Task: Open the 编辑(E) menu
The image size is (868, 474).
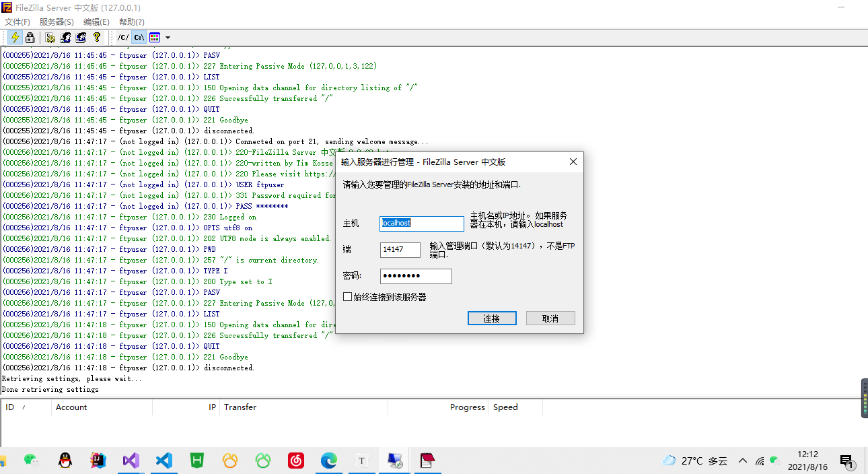Action: (x=96, y=22)
